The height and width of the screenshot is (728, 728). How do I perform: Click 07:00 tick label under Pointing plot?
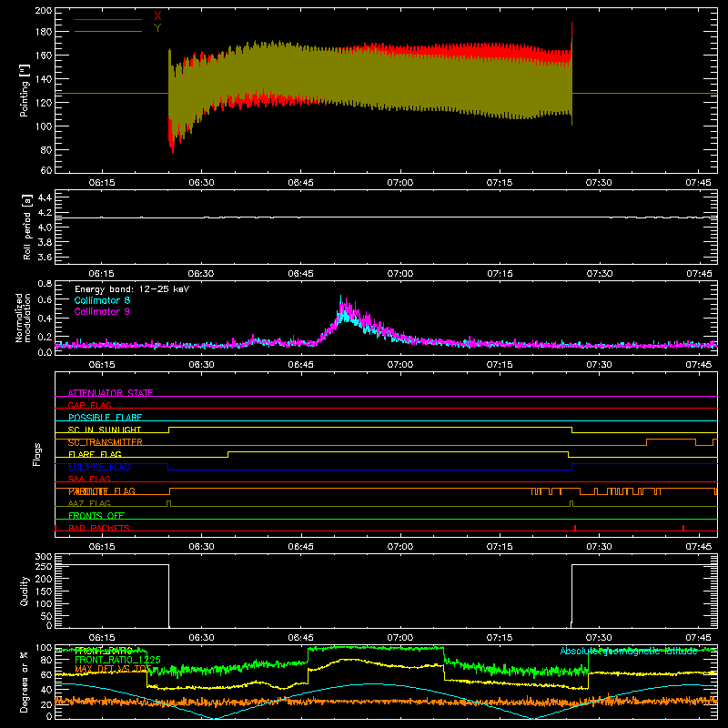coord(400,183)
